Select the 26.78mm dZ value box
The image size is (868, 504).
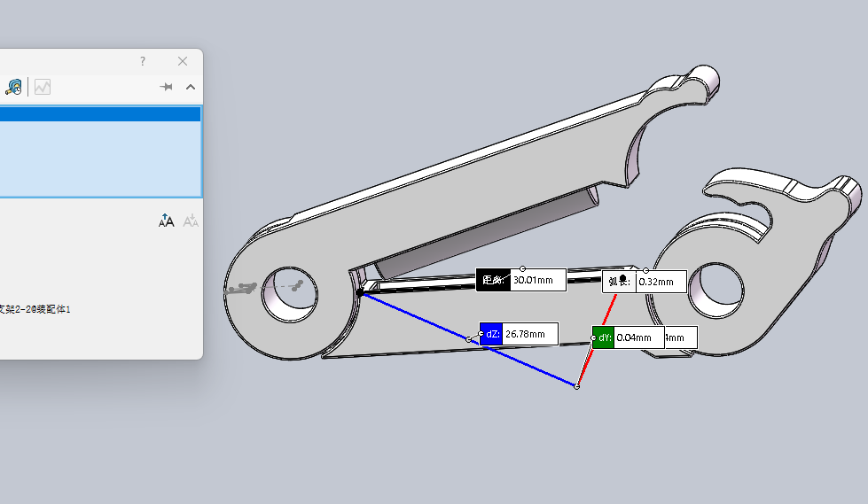tap(530, 334)
